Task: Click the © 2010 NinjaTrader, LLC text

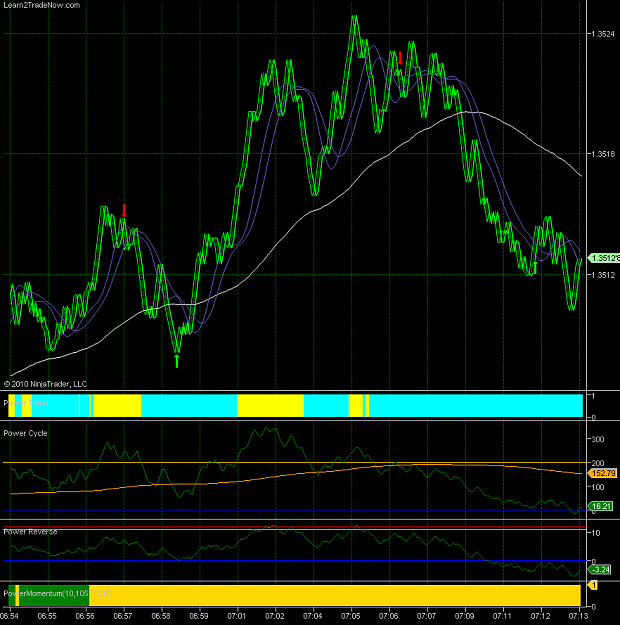Action: [45, 384]
